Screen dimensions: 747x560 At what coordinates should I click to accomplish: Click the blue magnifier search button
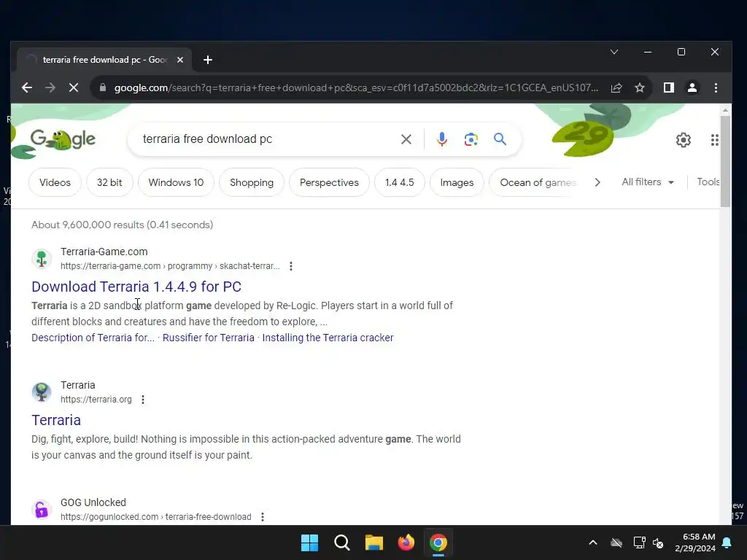[x=500, y=139]
